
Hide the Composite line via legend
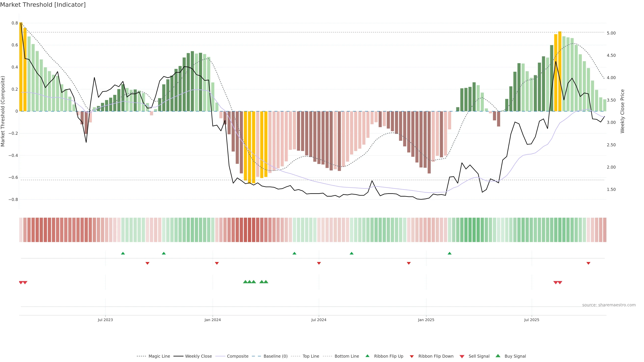(237, 356)
